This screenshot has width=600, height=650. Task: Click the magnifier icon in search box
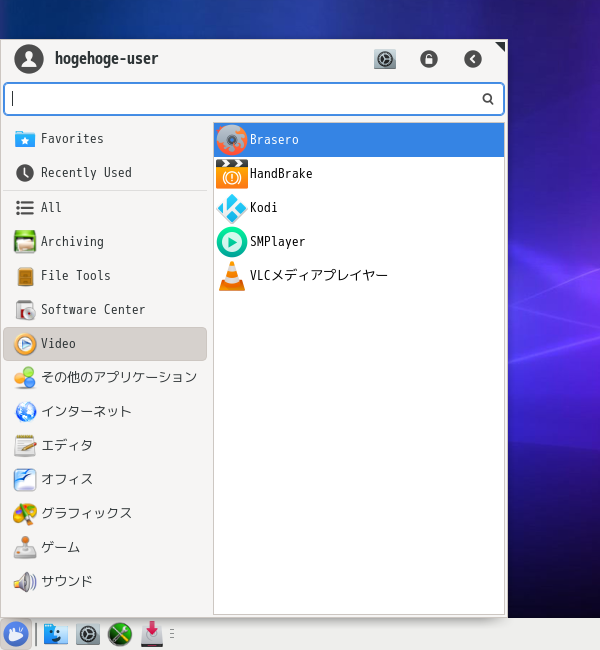[488, 99]
